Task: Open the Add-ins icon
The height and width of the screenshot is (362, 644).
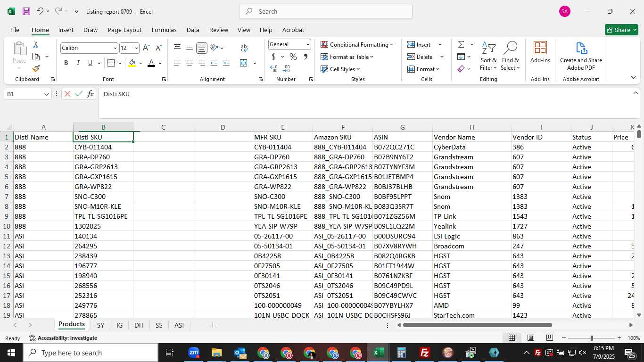Action: (x=540, y=52)
